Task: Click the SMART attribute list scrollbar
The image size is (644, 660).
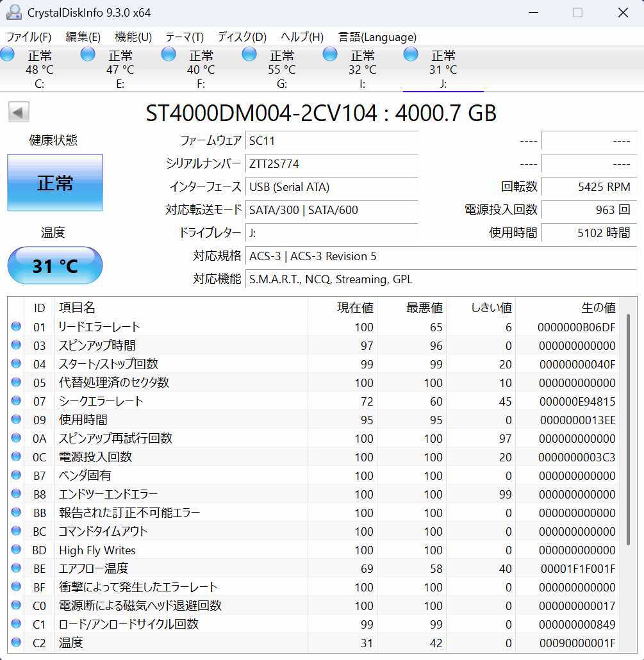Action: 628,429
